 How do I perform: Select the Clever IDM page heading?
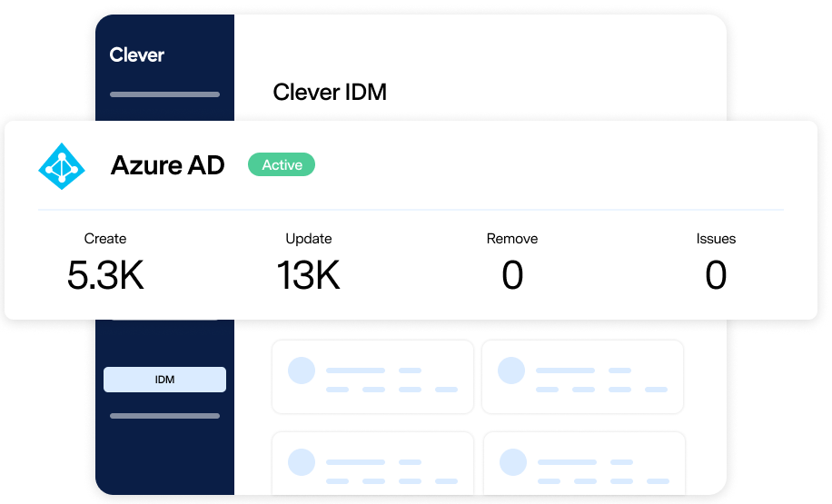(330, 92)
